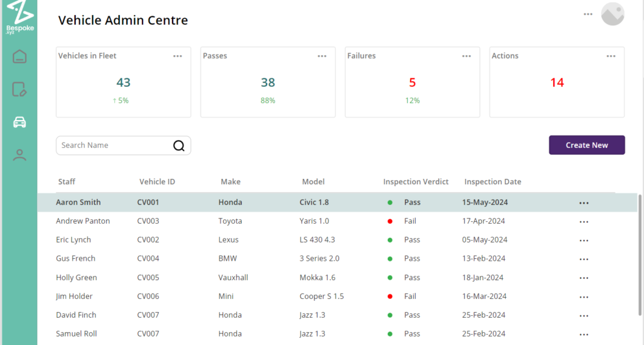
Task: Click the Cooper S 1.5 model cell
Action: (322, 296)
